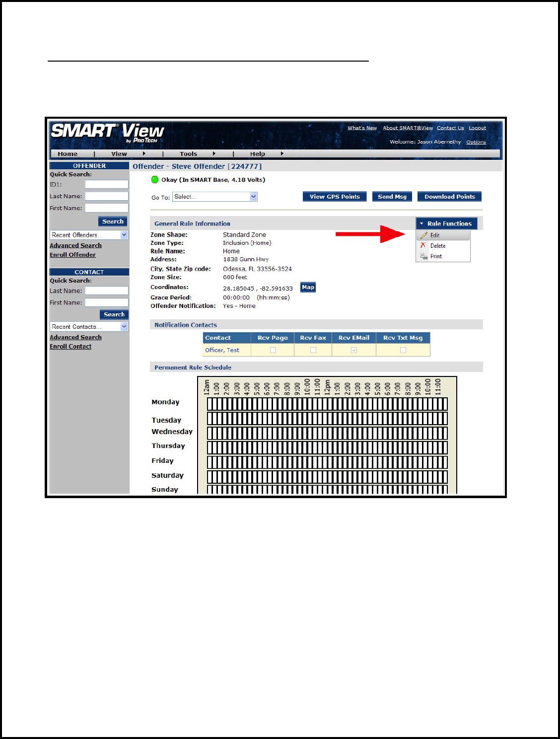Screen dimensions: 560x739
Task: Open the Home menu item
Action: point(68,154)
